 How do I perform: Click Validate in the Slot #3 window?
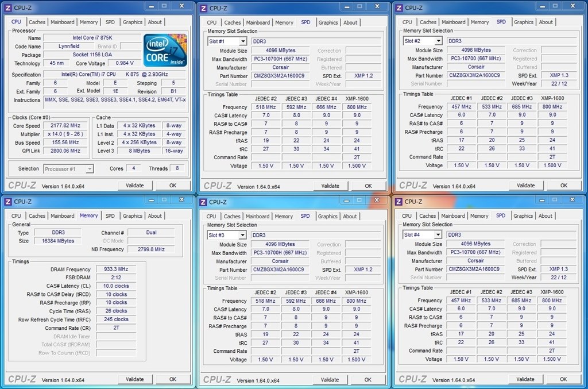pyautogui.click(x=330, y=380)
